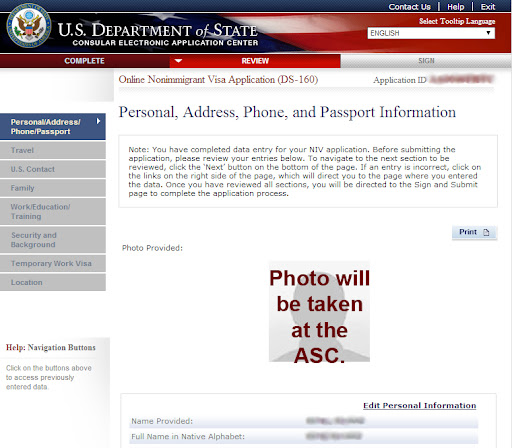Click the photo placeholder thumbnail
This screenshot has height=448, width=512.
coord(319,311)
